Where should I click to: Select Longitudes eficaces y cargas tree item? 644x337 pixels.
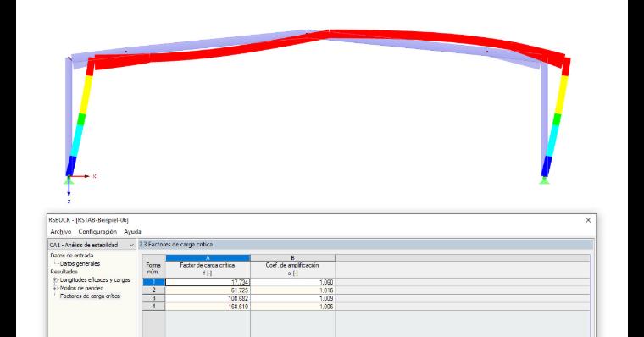coord(95,280)
